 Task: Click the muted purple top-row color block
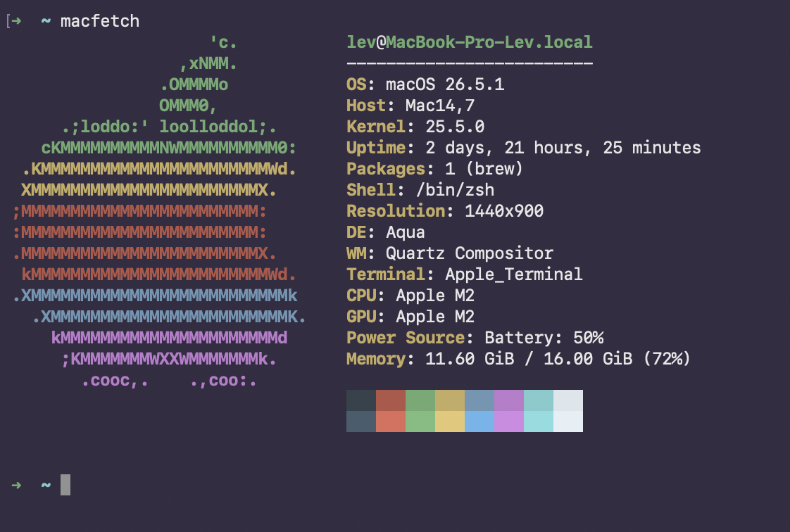tap(509, 400)
